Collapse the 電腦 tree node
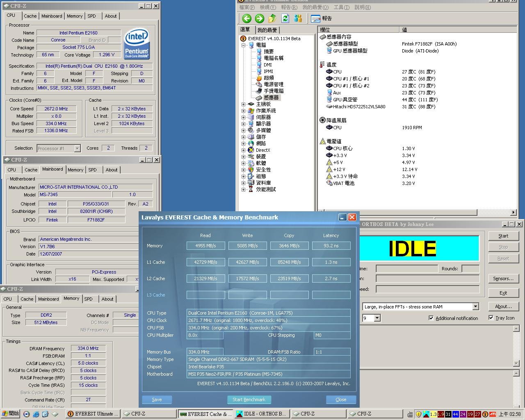The height and width of the screenshot is (420, 525). coord(243,45)
